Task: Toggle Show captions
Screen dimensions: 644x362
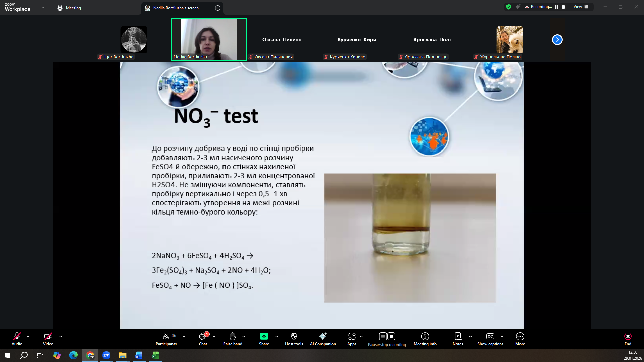Action: point(490,339)
